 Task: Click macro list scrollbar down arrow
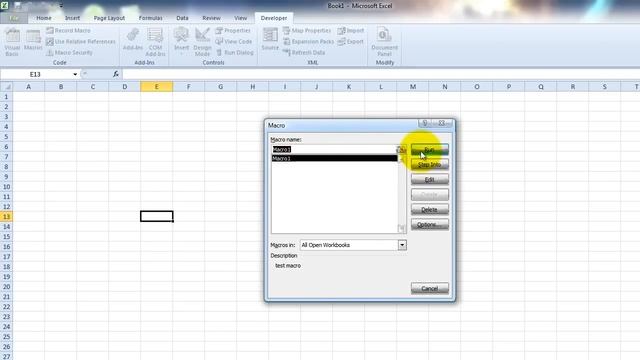[x=402, y=229]
